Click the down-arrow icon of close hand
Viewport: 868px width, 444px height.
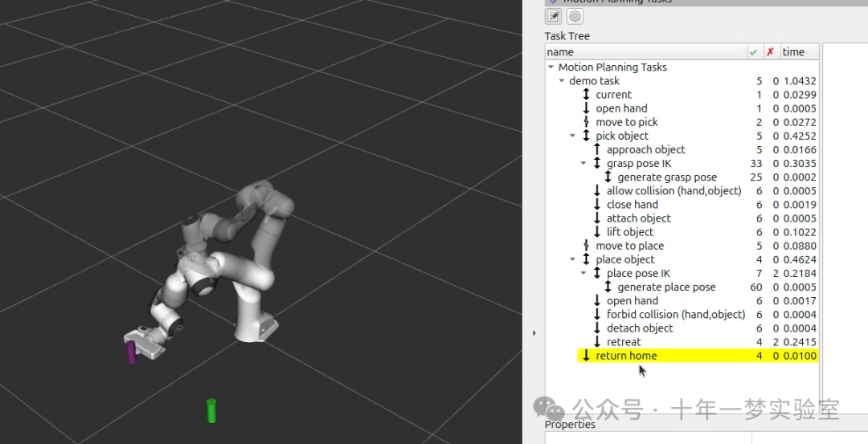[x=596, y=205]
